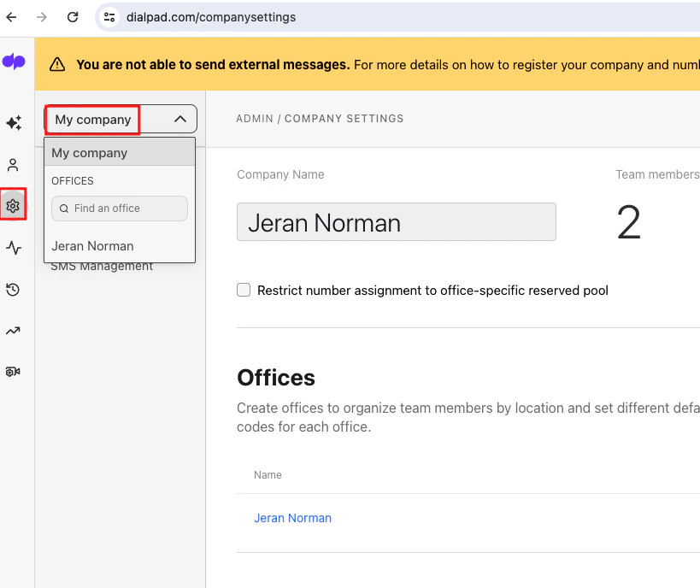Viewport: 700px width, 588px height.
Task: Open the activity pulse icon in sidebar
Action: coord(14,248)
